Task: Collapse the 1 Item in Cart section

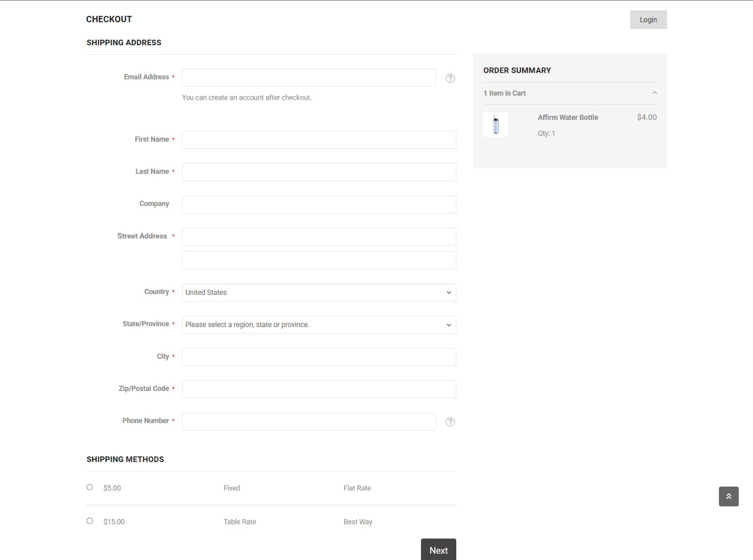Action: point(654,93)
